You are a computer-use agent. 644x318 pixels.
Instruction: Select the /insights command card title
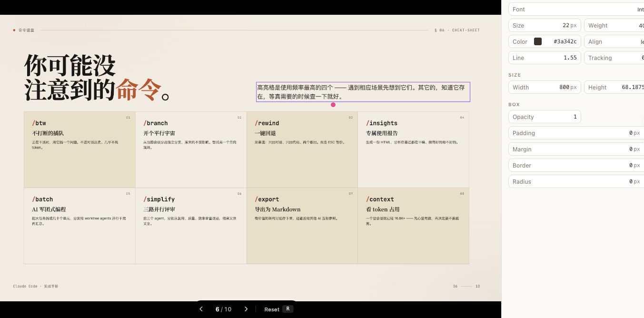[x=382, y=123]
